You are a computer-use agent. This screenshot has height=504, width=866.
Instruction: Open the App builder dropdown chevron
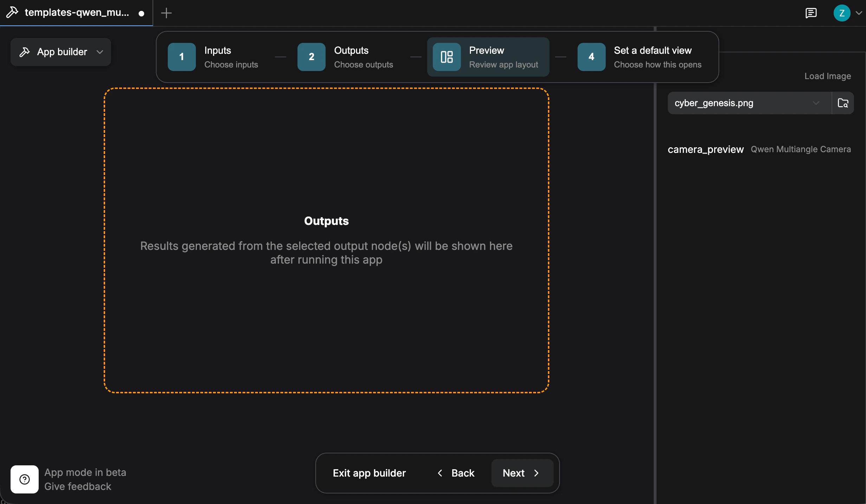[x=99, y=52]
